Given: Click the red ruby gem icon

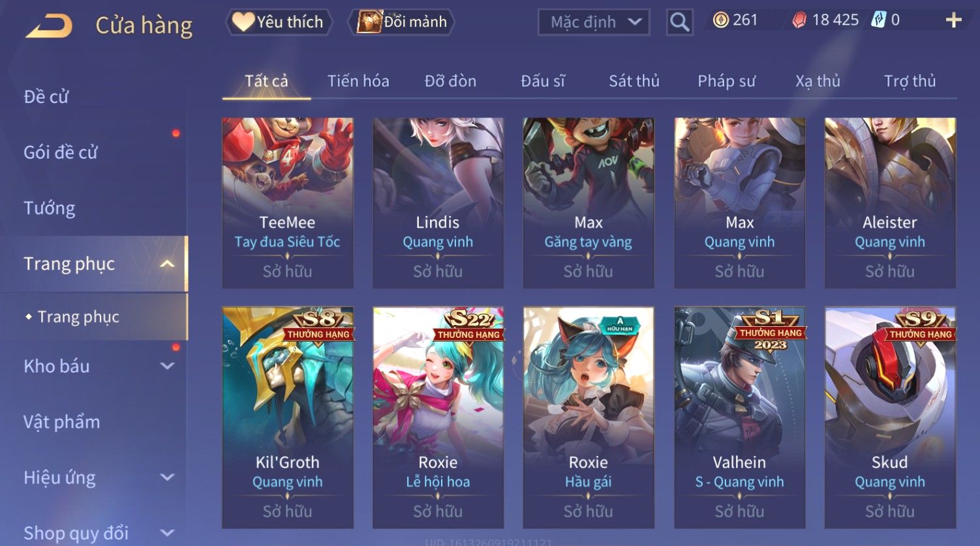Looking at the screenshot, I should click(x=799, y=21).
